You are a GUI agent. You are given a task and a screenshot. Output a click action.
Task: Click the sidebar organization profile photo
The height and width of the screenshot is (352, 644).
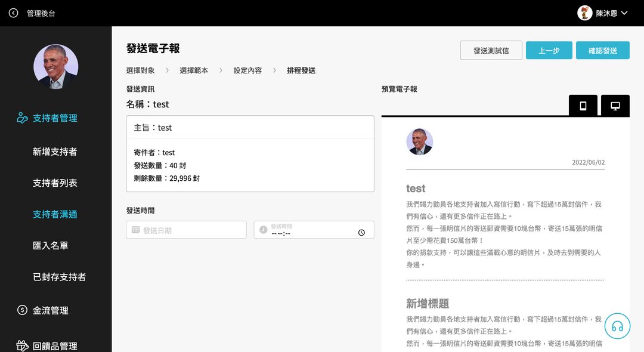[55, 67]
